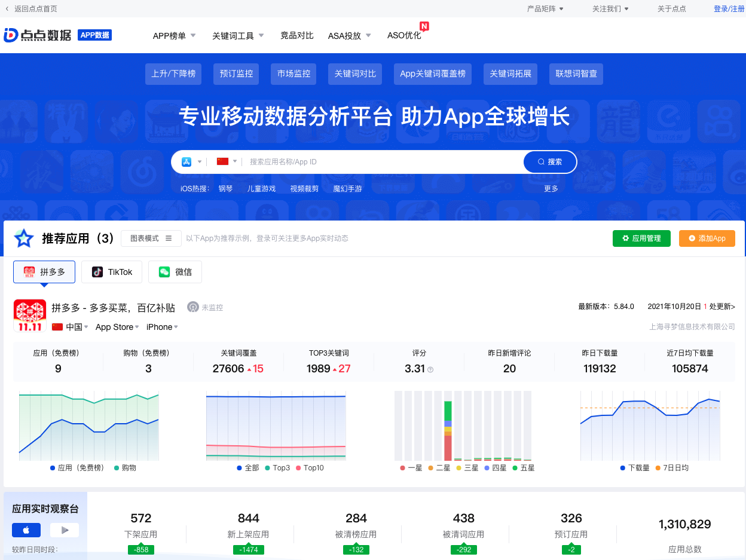Toggle the 购物 legend series
746x560 pixels.
coord(126,468)
